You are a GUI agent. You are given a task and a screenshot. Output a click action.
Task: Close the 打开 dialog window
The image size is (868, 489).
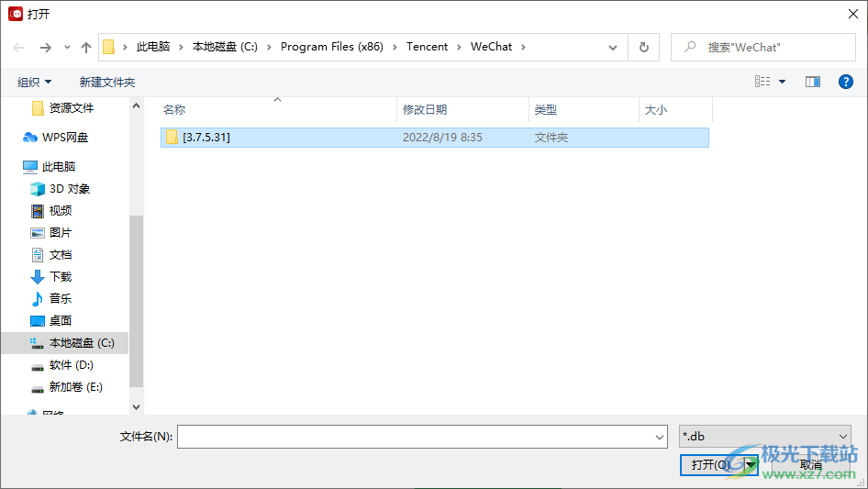point(853,14)
